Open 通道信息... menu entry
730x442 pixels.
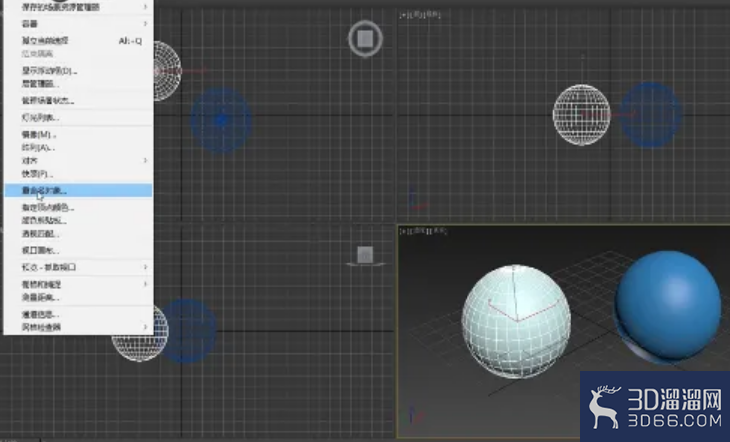(x=78, y=314)
